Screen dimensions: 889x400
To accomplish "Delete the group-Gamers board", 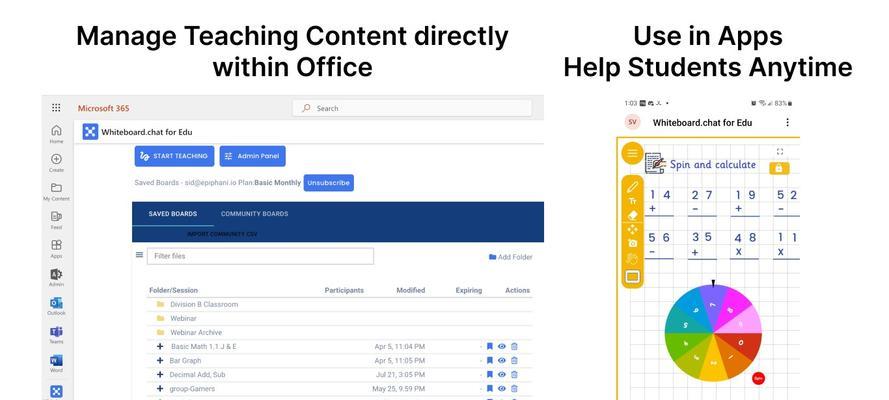I will 514,389.
